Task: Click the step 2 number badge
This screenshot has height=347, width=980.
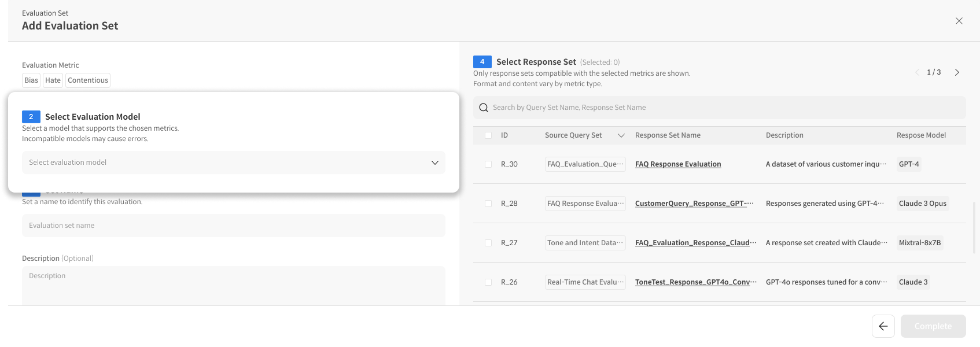Action: [31, 117]
